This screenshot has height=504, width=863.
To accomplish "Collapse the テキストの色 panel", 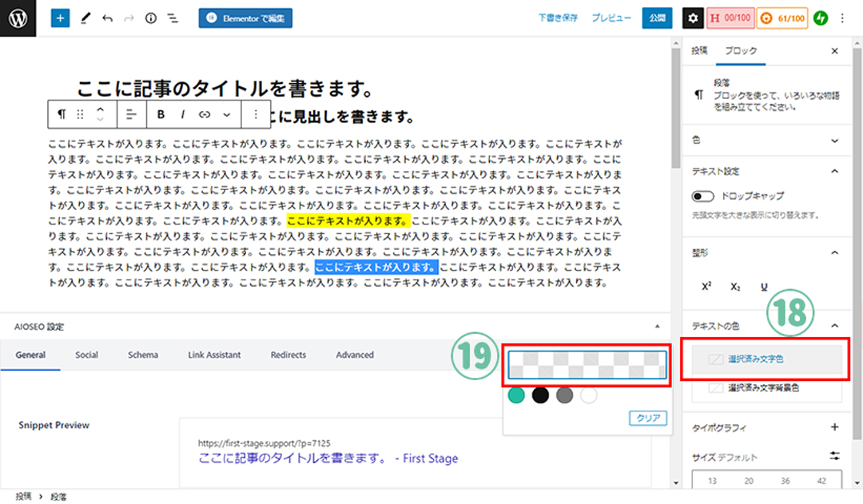I will point(835,326).
